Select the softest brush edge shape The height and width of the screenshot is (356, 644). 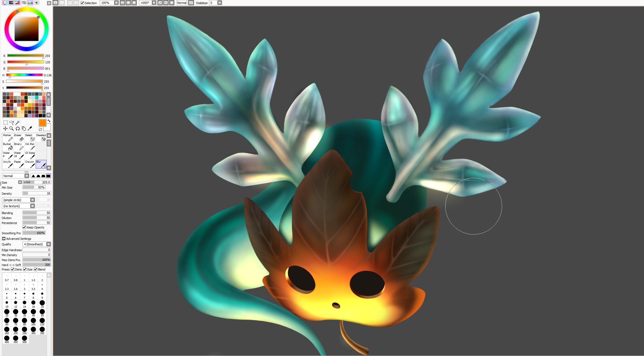(x=33, y=176)
